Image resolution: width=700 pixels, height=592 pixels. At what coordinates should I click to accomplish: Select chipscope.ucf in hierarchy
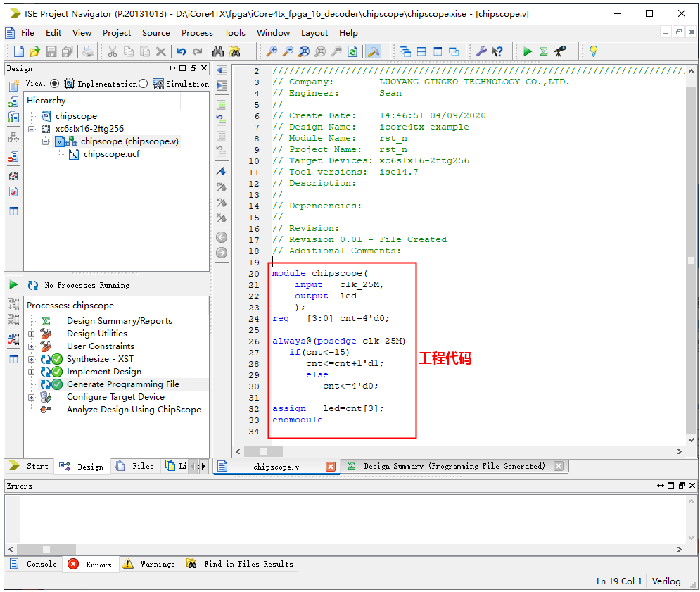(x=111, y=154)
